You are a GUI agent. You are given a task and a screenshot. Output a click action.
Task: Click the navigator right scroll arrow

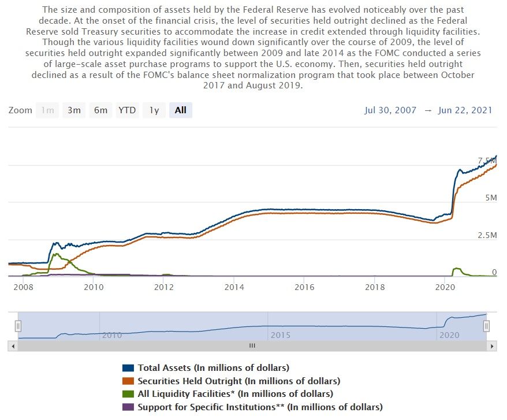pyautogui.click(x=492, y=346)
